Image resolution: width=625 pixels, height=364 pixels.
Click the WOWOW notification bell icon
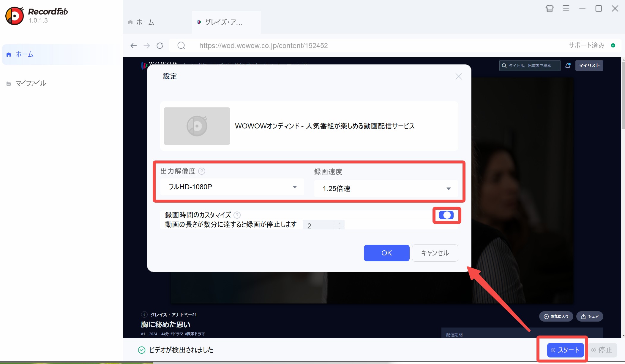coord(568,66)
